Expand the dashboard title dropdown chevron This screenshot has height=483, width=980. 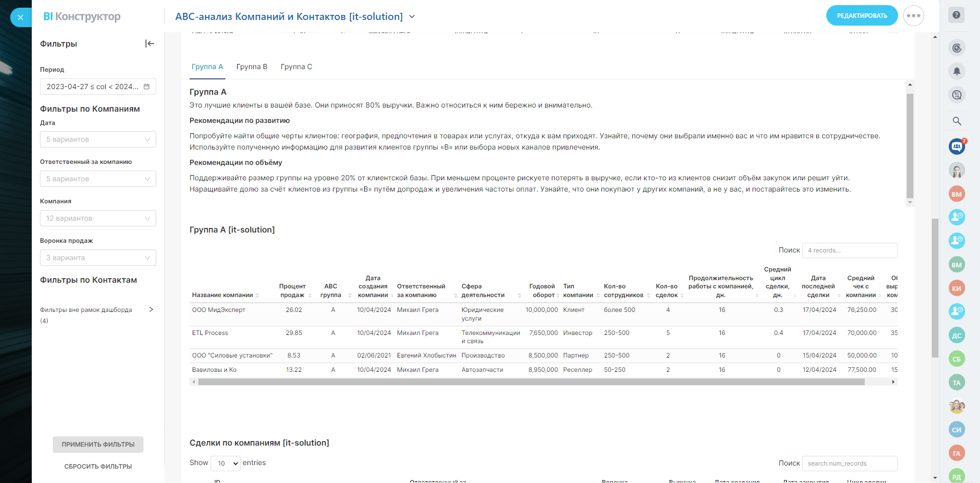click(412, 17)
